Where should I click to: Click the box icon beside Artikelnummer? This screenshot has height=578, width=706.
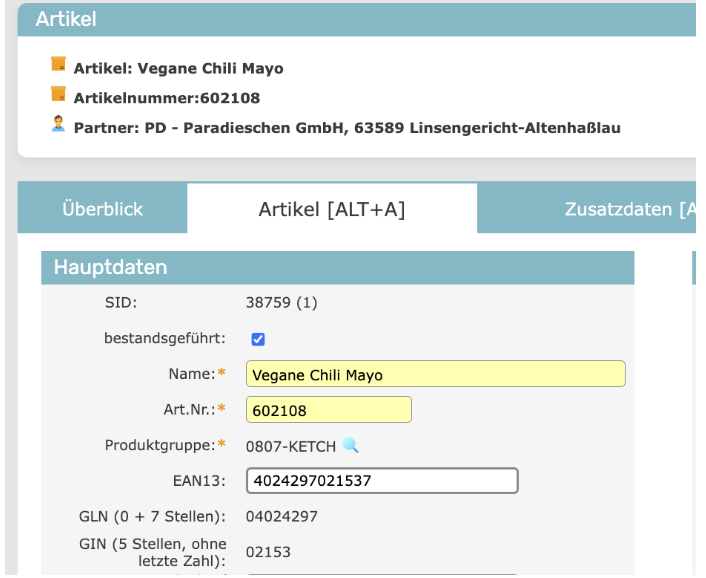click(x=58, y=95)
